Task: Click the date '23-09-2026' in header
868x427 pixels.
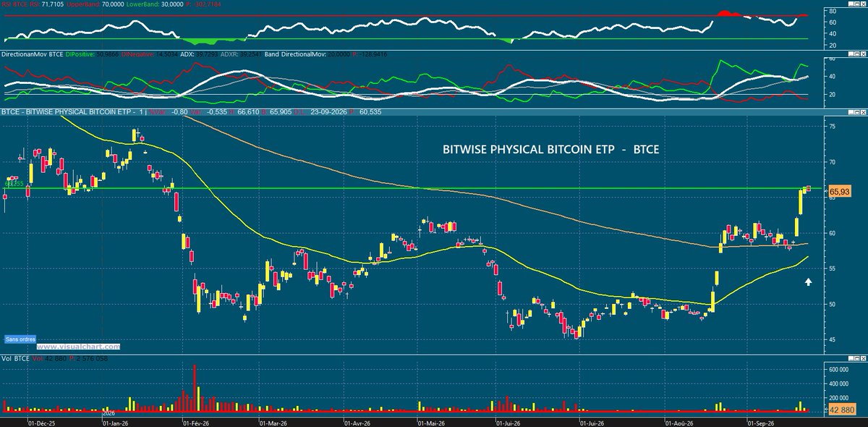Action: pyautogui.click(x=328, y=112)
